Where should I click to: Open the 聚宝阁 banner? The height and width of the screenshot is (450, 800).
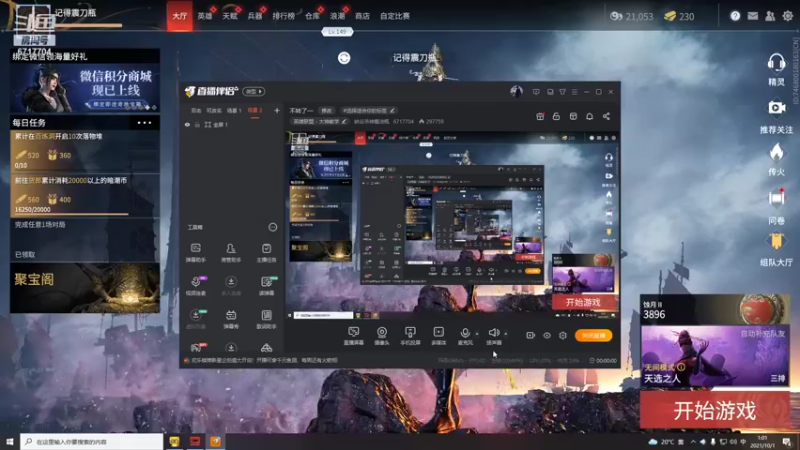tap(85, 288)
